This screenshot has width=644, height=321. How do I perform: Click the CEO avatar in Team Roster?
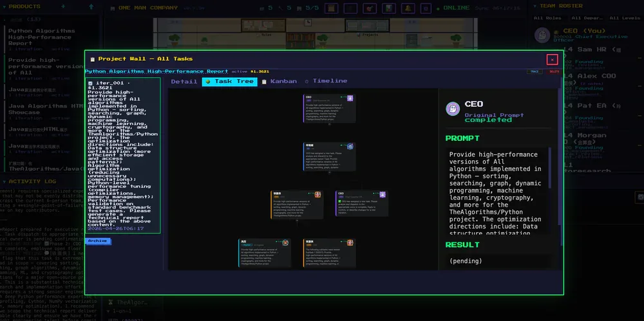[542, 35]
